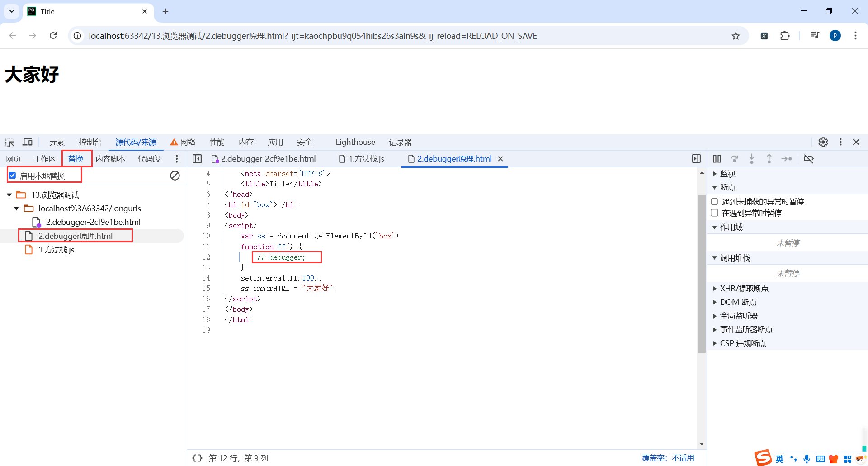Select the 工作区 navigator tab
The width and height of the screenshot is (868, 466).
click(44, 159)
